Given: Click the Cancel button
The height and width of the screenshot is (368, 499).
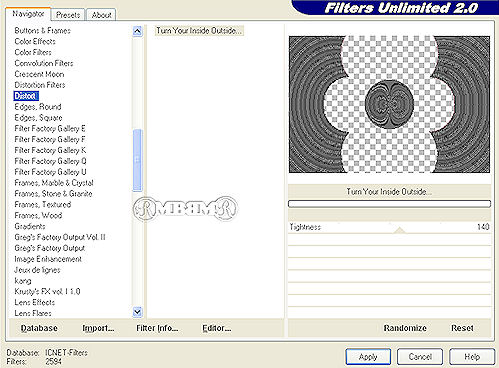Looking at the screenshot, I should pos(420,357).
